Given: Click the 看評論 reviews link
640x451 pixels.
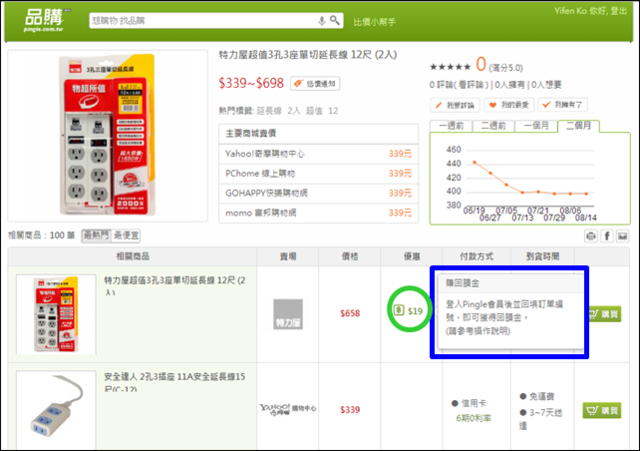Looking at the screenshot, I should click(471, 84).
